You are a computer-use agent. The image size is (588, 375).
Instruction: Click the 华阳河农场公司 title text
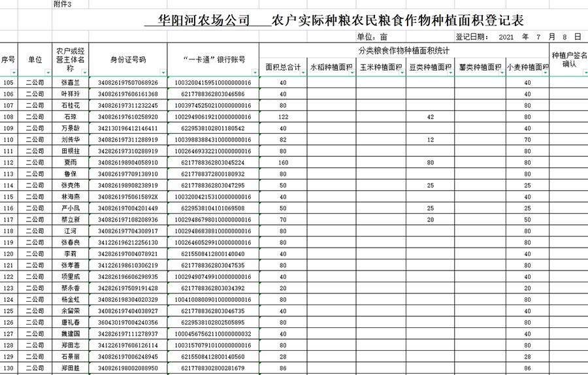point(204,20)
